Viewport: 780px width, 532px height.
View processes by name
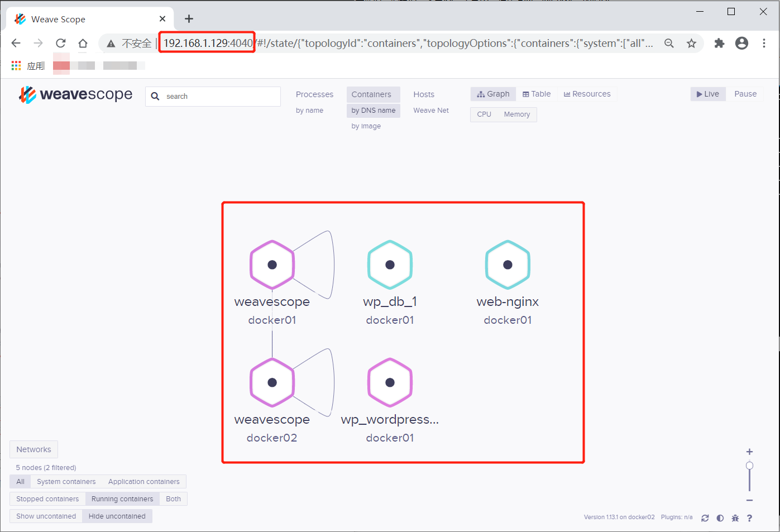[309, 111]
